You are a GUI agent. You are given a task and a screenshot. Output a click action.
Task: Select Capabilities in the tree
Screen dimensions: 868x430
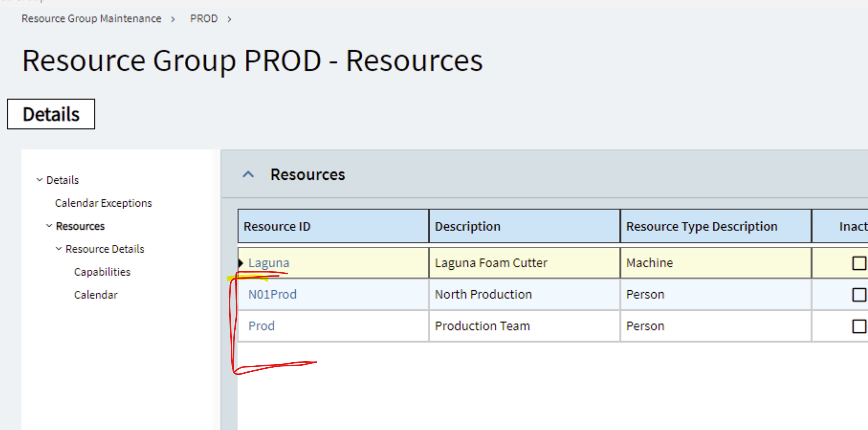click(x=102, y=272)
